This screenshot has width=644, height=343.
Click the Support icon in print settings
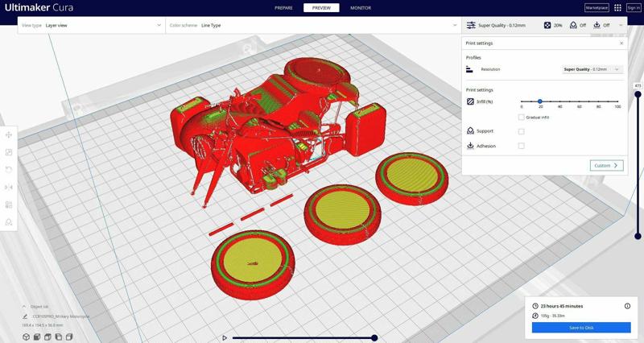[470, 130]
